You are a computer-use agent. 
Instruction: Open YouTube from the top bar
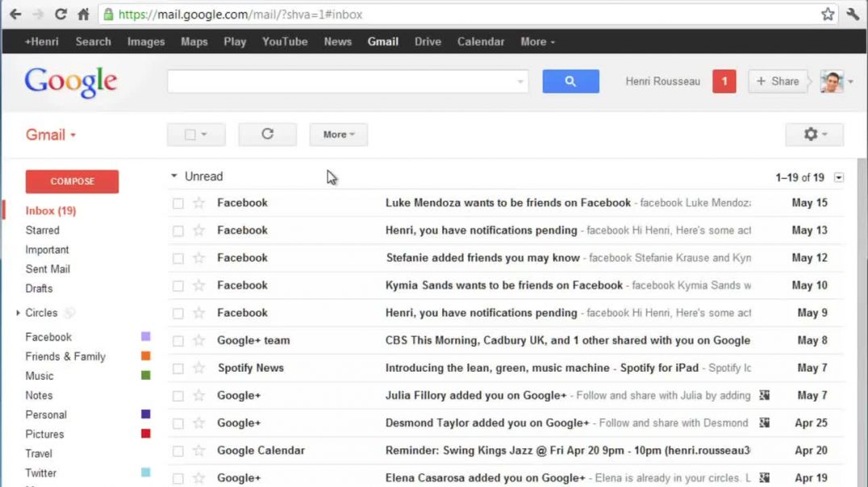point(285,41)
